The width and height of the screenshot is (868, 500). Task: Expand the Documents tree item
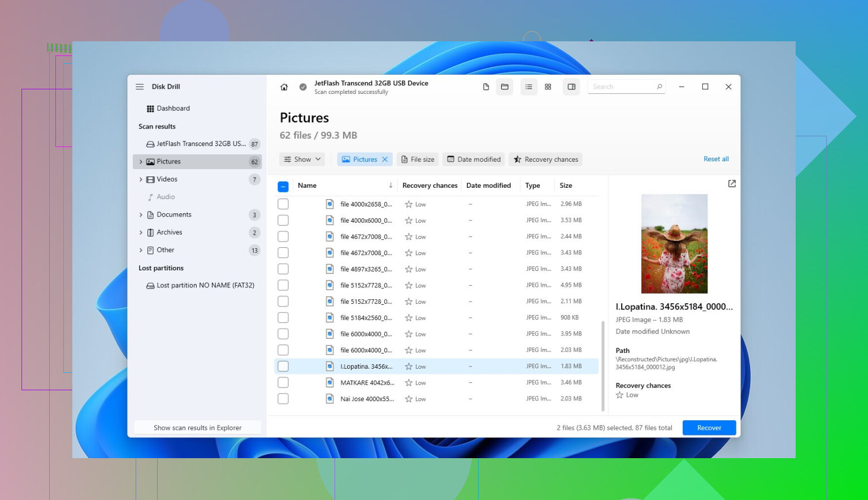click(x=141, y=215)
